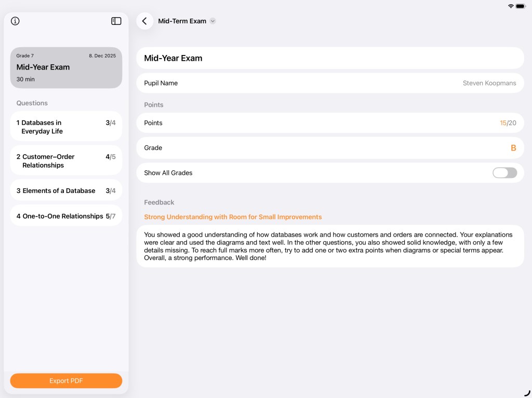Image resolution: width=532 pixels, height=398 pixels.
Task: Open the Mid-Term Exam dropdown chevron
Action: (212, 21)
